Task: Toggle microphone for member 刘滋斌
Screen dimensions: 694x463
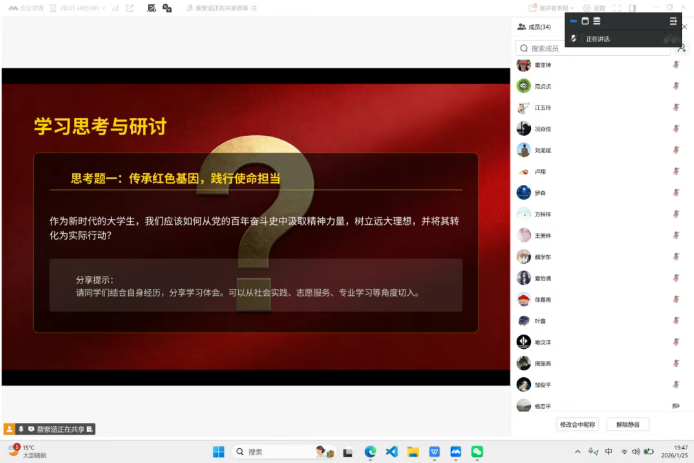Action: tap(677, 150)
